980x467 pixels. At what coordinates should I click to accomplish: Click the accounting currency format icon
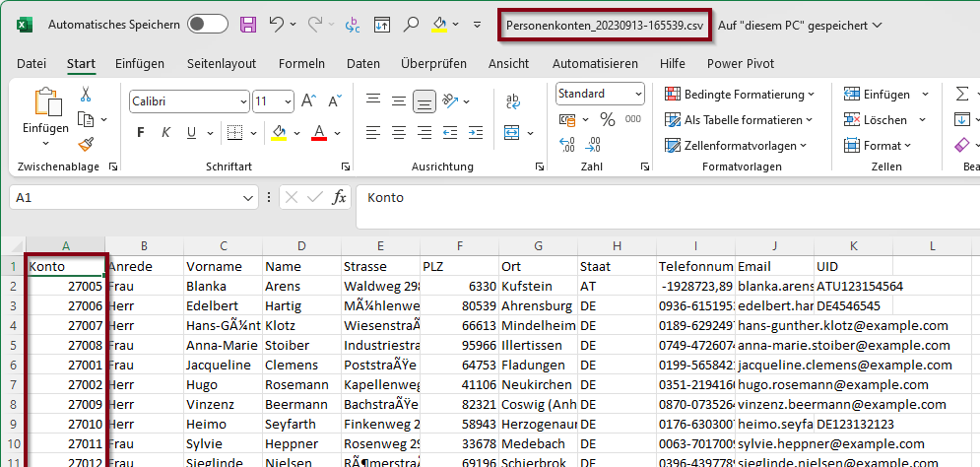tap(567, 119)
